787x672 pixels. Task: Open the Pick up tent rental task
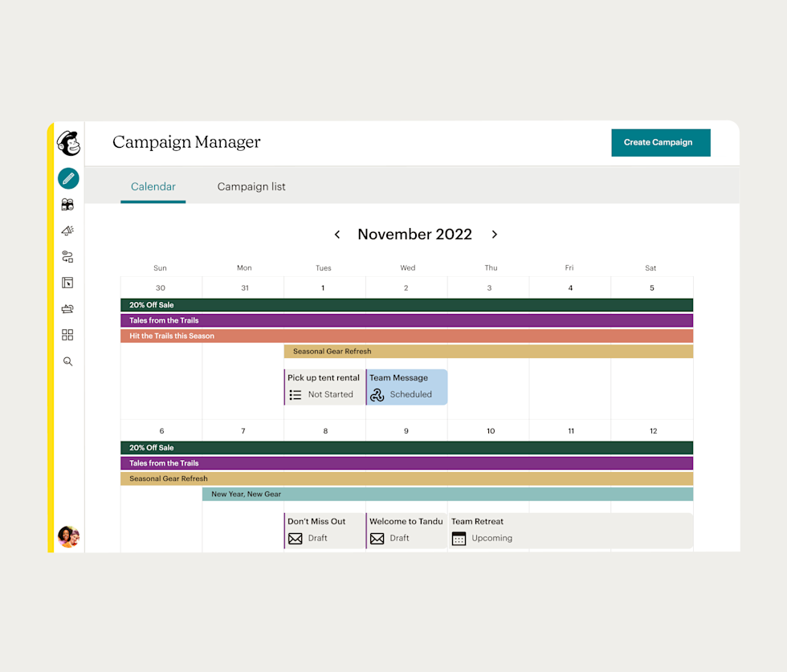pyautogui.click(x=324, y=386)
